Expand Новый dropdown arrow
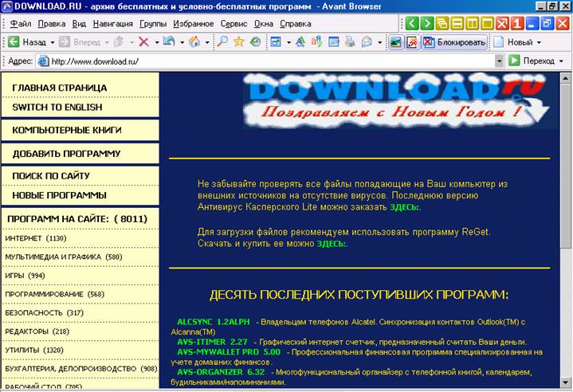Screen dimensions: 573x392 pos(539,42)
